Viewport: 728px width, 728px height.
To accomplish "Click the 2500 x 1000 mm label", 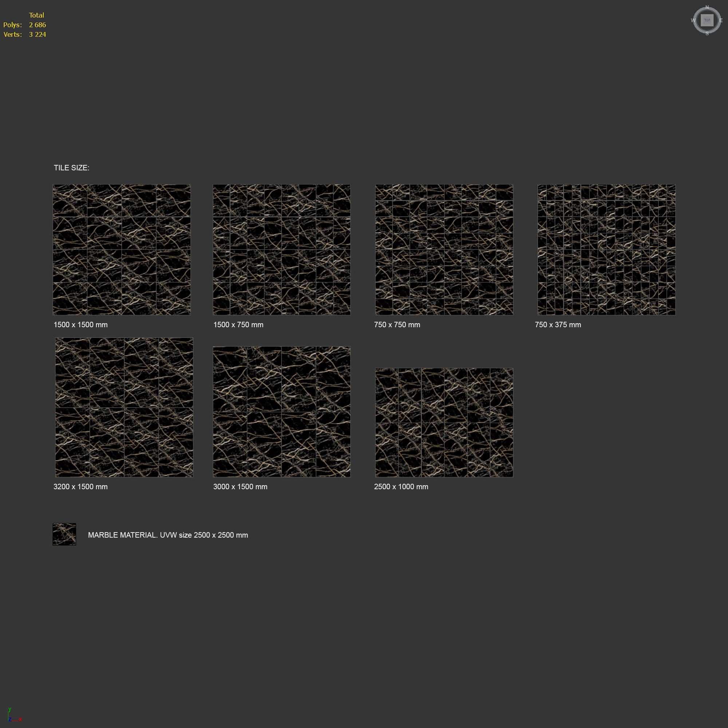I will [401, 486].
